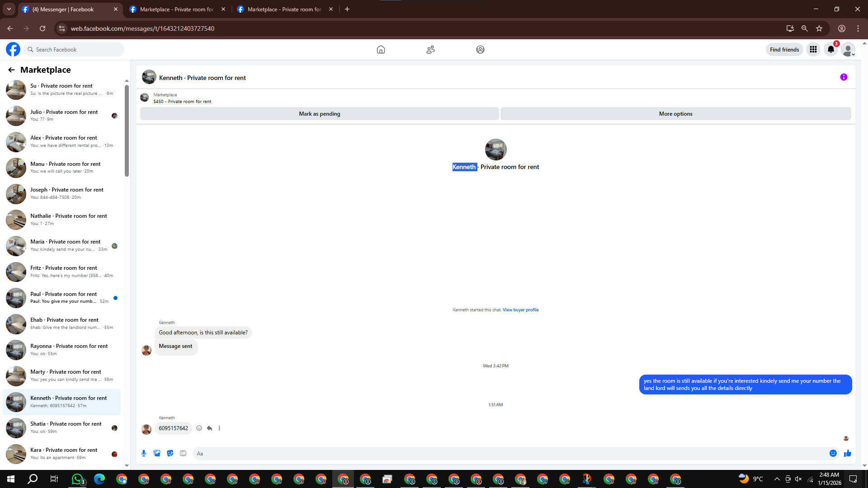Image resolution: width=868 pixels, height=488 pixels.
Task: Open the browser tab search dropdown
Action: point(9,9)
